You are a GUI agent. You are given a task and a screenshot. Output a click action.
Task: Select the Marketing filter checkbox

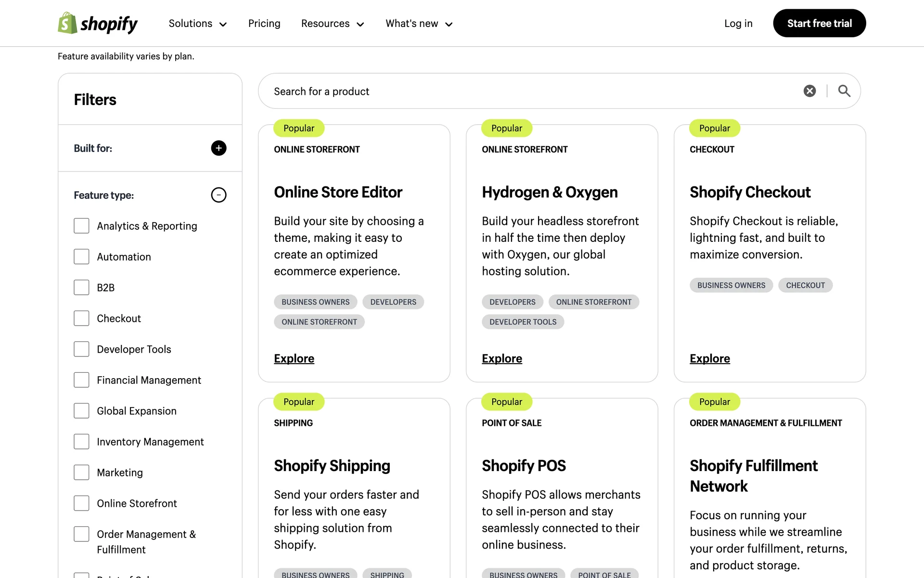(81, 473)
